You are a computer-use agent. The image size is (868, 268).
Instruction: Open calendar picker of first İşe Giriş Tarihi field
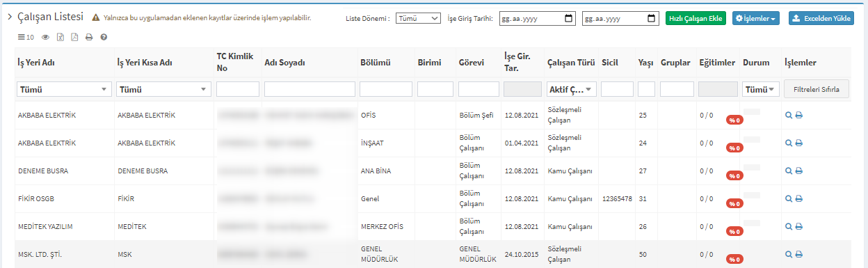tap(569, 19)
